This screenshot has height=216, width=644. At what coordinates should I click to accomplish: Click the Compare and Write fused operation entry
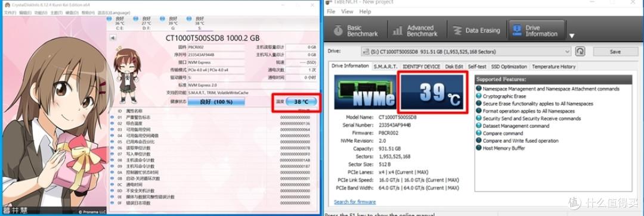(x=521, y=140)
